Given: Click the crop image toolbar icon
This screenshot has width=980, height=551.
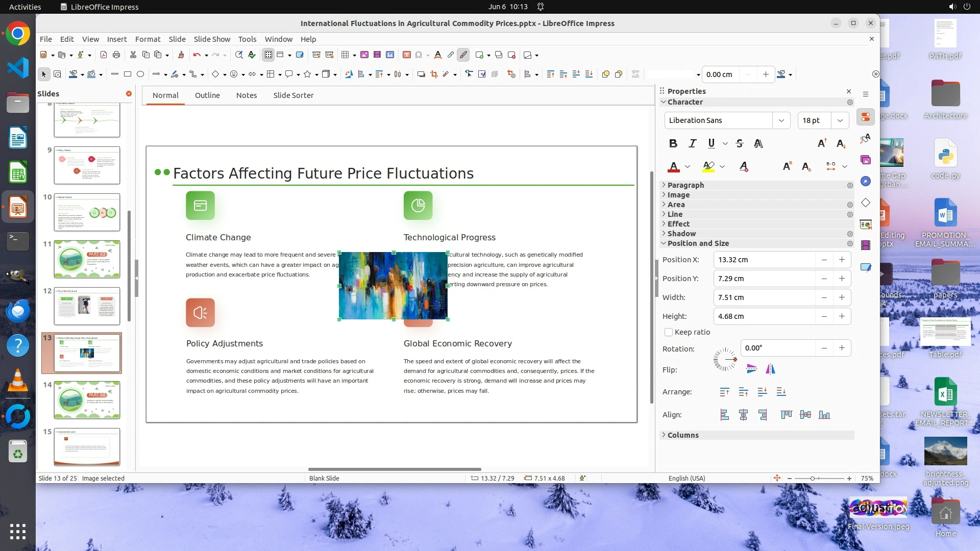Looking at the screenshot, I should click(x=434, y=74).
